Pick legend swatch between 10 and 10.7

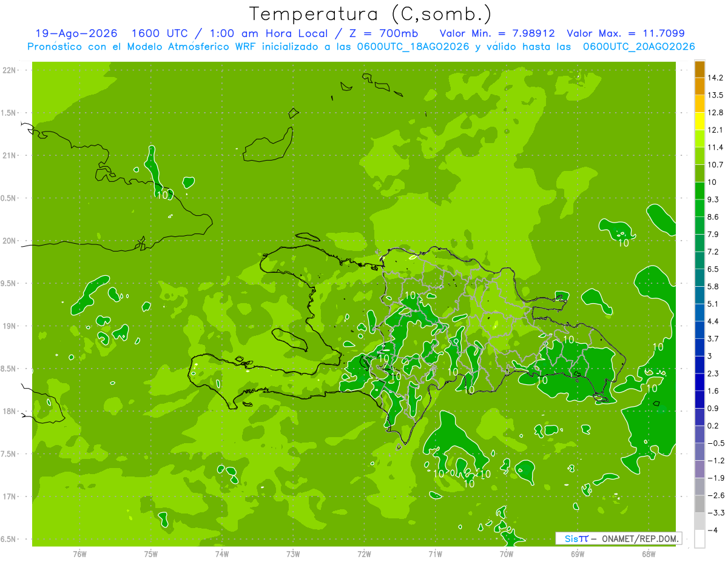click(x=699, y=173)
